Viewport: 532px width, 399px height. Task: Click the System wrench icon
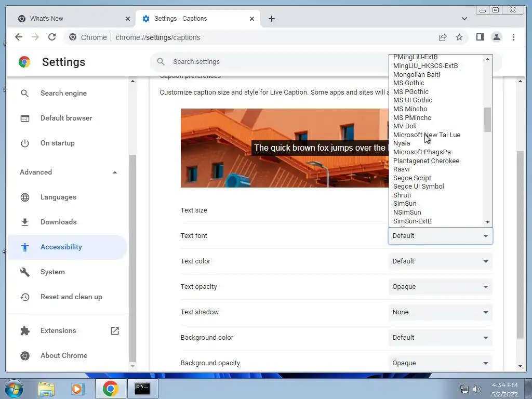25,272
